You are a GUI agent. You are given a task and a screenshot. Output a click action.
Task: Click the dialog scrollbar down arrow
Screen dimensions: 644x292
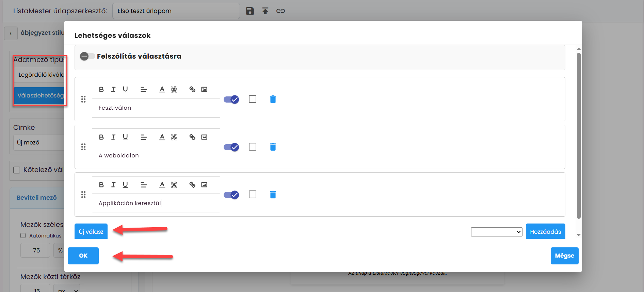coord(579,235)
